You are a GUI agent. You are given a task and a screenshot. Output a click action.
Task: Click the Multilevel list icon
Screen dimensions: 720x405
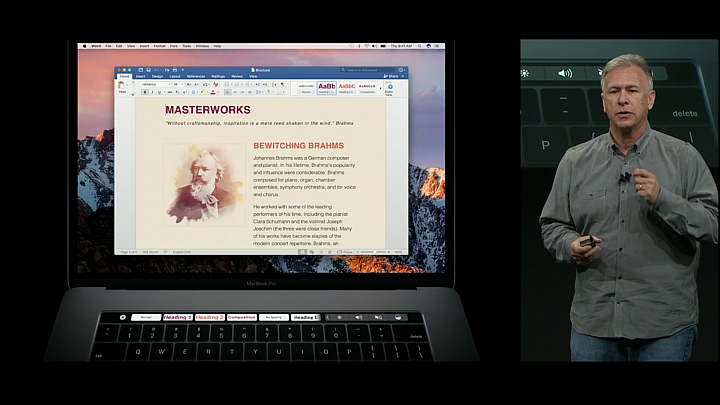248,84
